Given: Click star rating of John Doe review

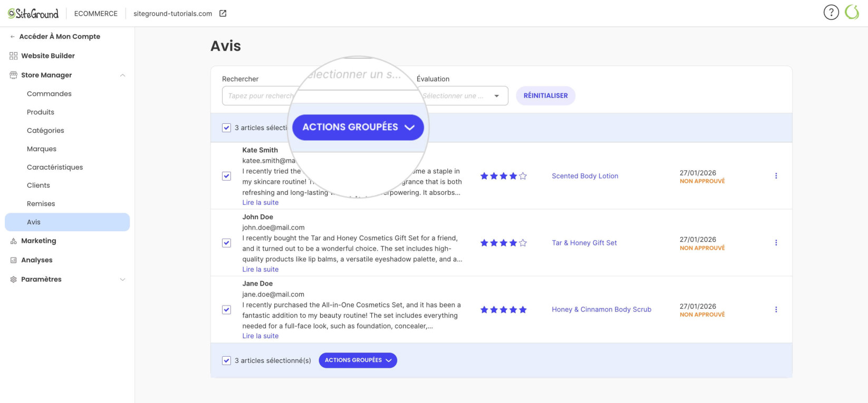Looking at the screenshot, I should [x=504, y=243].
